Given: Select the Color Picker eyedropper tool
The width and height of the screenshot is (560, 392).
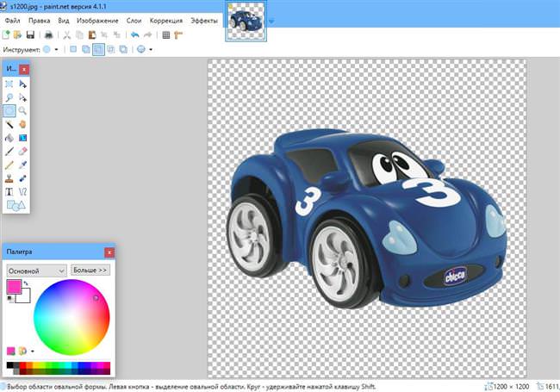Looking at the screenshot, I should pyautogui.click(x=23, y=165).
